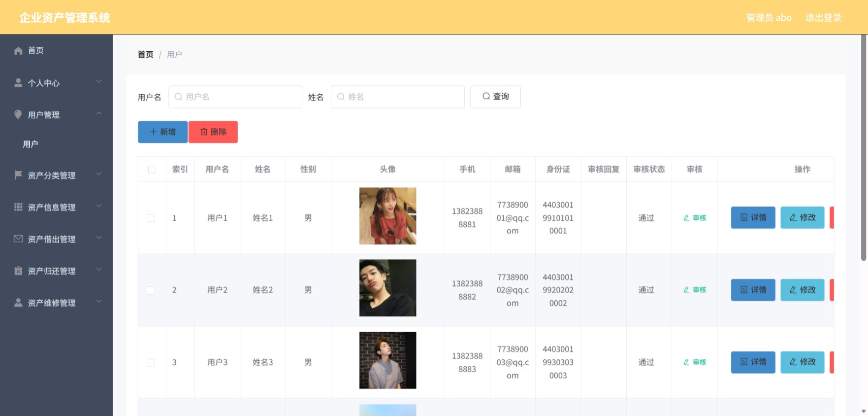Click the 审核状态 column header
Image resolution: width=868 pixels, height=416 pixels.
tap(649, 169)
